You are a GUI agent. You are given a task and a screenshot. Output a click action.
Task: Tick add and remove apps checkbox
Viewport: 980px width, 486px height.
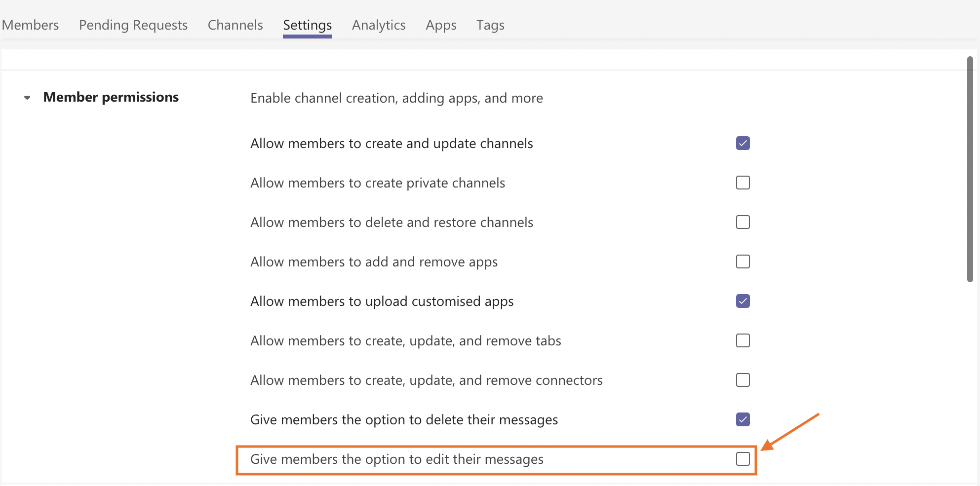pos(743,262)
